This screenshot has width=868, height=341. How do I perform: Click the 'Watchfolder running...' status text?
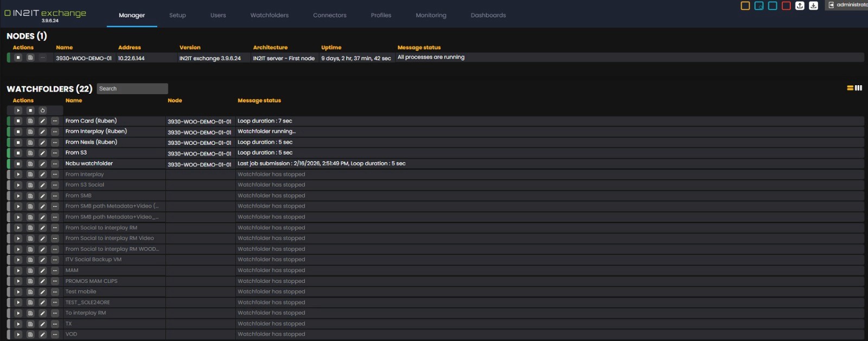tap(266, 131)
